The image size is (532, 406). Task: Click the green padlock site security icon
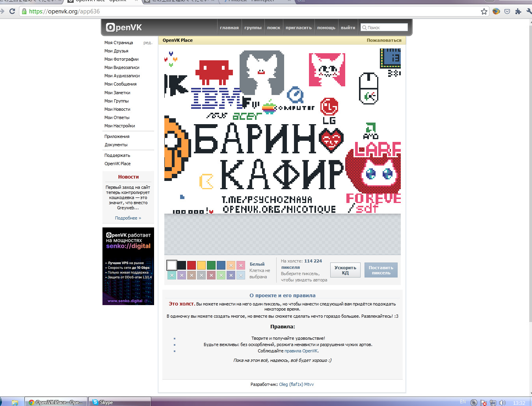24,11
